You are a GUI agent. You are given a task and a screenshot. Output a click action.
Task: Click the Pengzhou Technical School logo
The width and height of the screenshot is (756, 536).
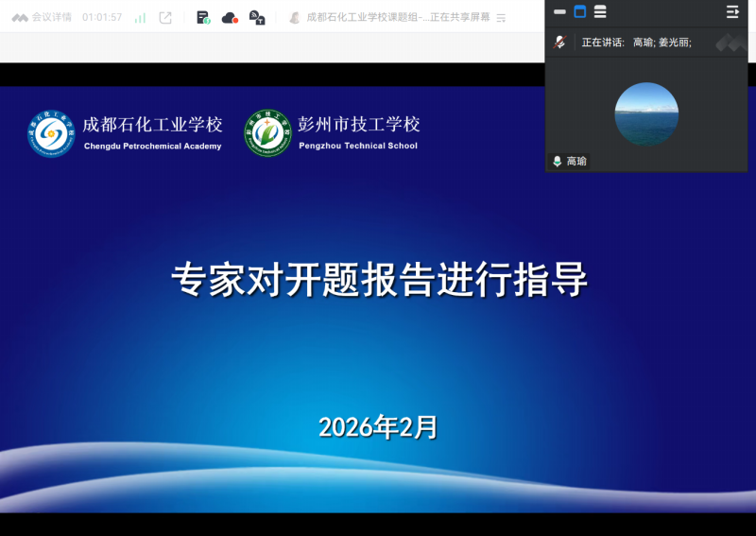pyautogui.click(x=267, y=133)
